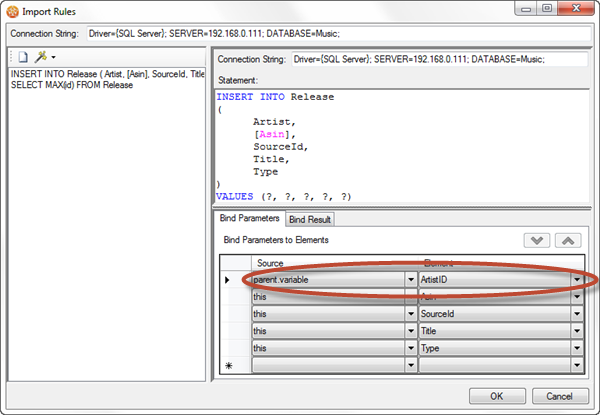Open the Title Element dropdown

(x=577, y=331)
